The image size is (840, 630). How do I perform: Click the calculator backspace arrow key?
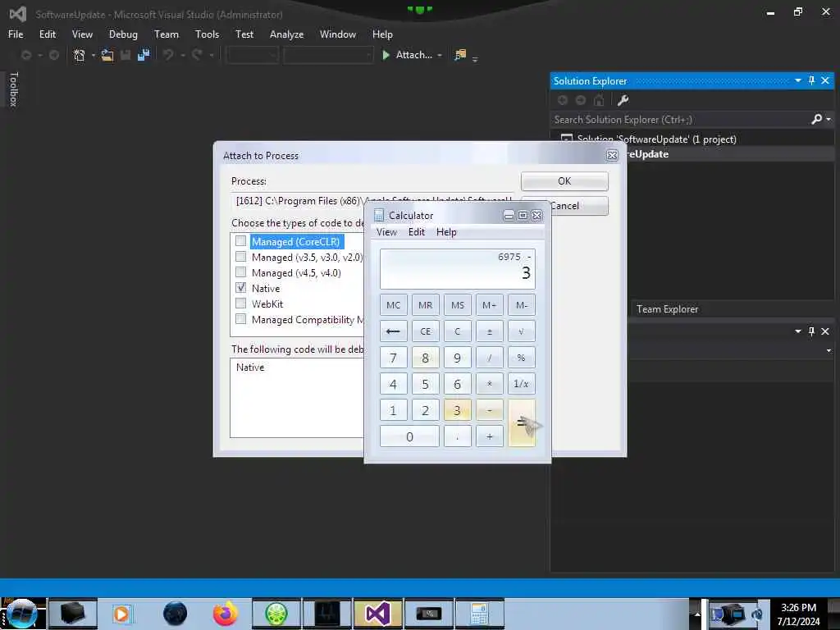click(393, 331)
